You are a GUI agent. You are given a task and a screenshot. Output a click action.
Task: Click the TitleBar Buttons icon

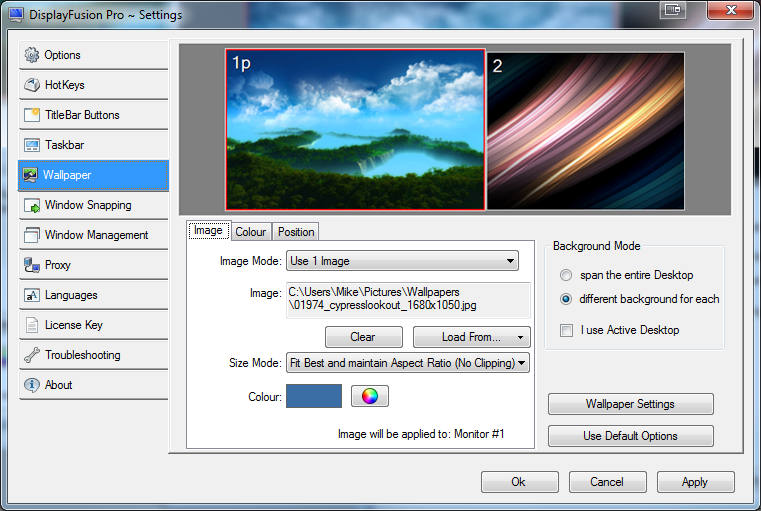pos(32,115)
